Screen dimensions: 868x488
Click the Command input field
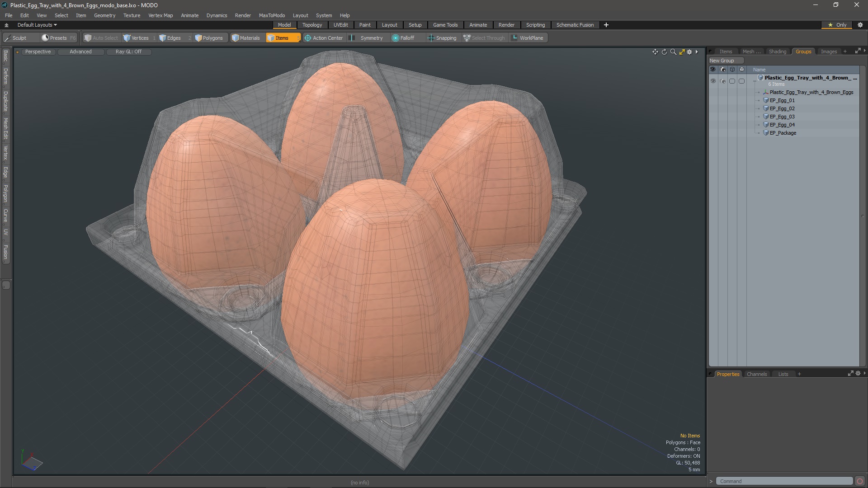pyautogui.click(x=784, y=481)
